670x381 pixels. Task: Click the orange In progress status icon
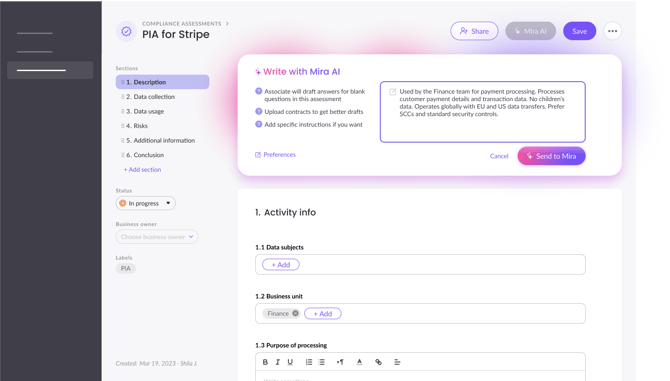(x=123, y=203)
